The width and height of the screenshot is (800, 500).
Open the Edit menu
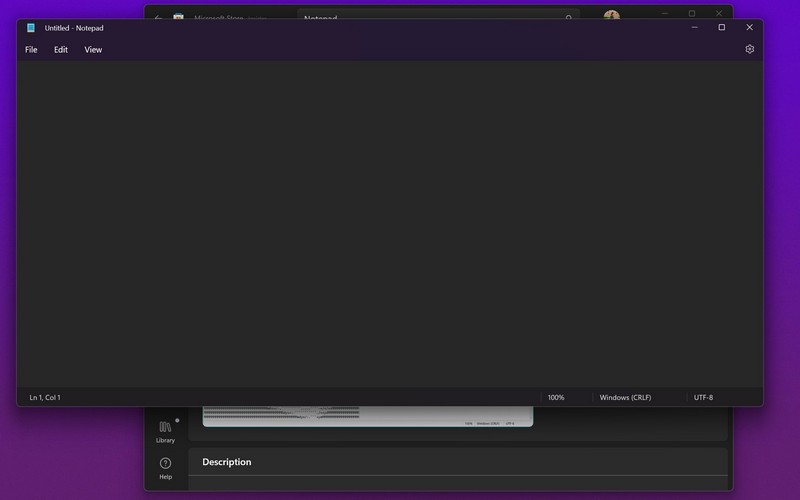61,50
